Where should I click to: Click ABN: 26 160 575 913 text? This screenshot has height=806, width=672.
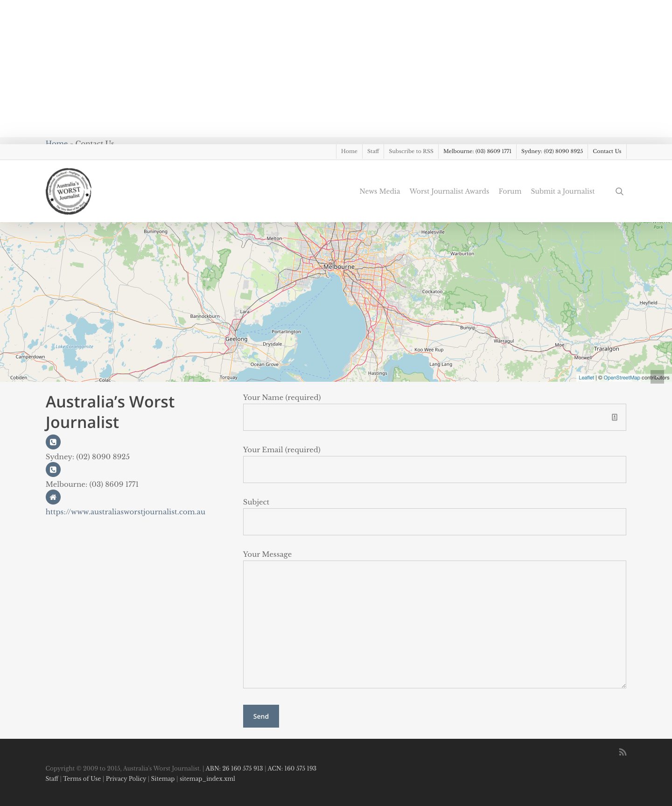point(234,768)
